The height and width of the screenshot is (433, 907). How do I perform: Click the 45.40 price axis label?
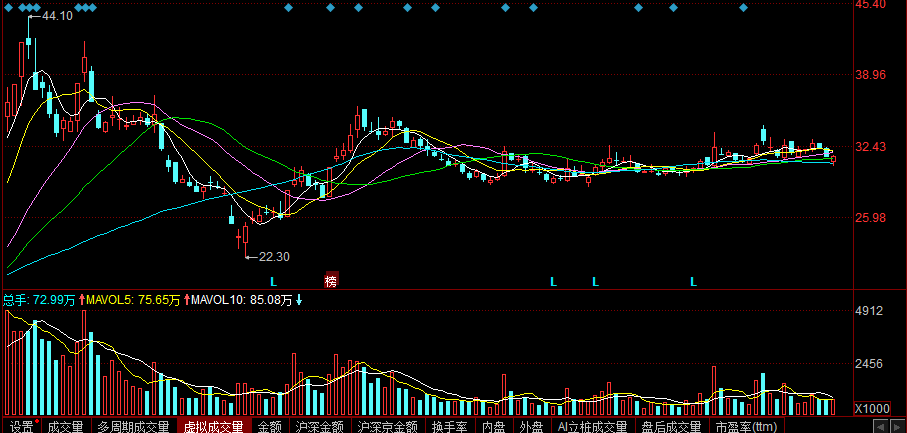coord(873,5)
